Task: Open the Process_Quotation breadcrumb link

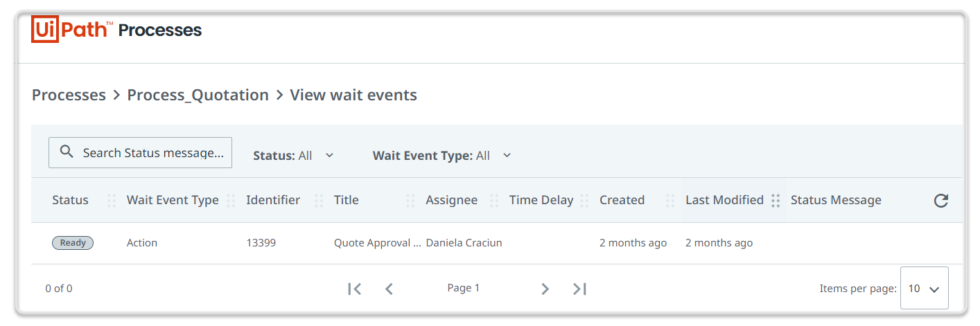Action: pos(198,95)
